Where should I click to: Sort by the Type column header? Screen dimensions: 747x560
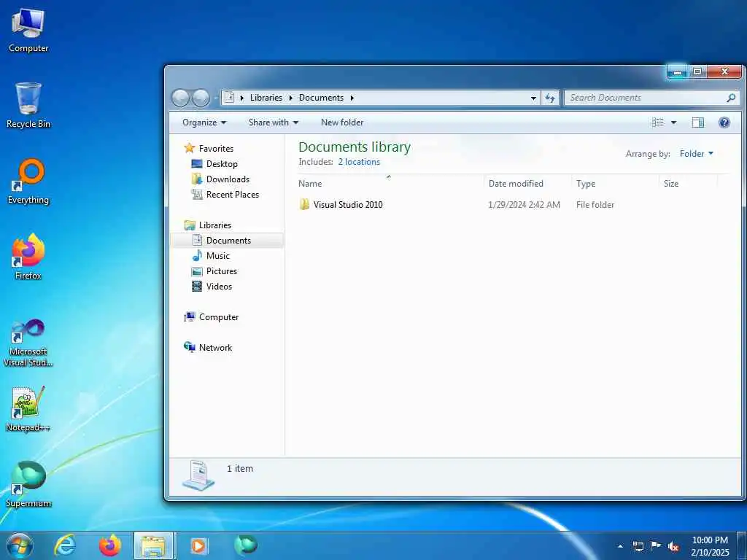point(616,183)
